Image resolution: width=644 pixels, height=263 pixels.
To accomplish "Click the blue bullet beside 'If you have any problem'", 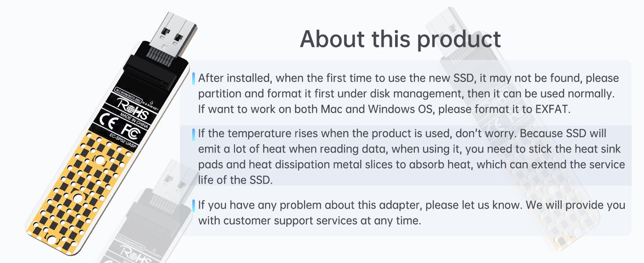I will pyautogui.click(x=193, y=205).
